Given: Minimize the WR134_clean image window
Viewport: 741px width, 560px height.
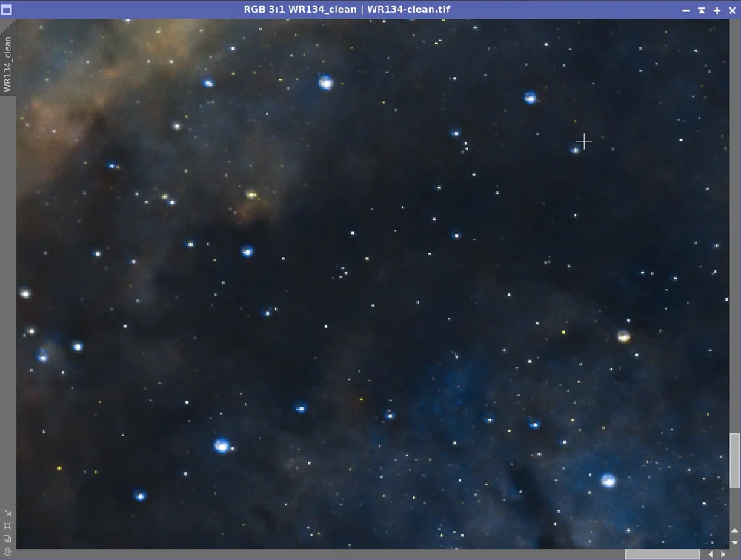Looking at the screenshot, I should tap(685, 10).
